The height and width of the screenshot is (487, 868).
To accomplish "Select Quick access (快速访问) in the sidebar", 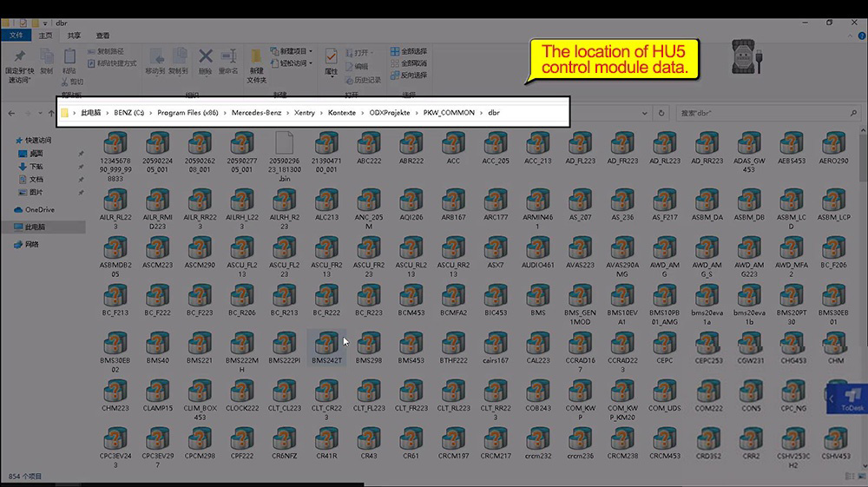I will [33, 140].
